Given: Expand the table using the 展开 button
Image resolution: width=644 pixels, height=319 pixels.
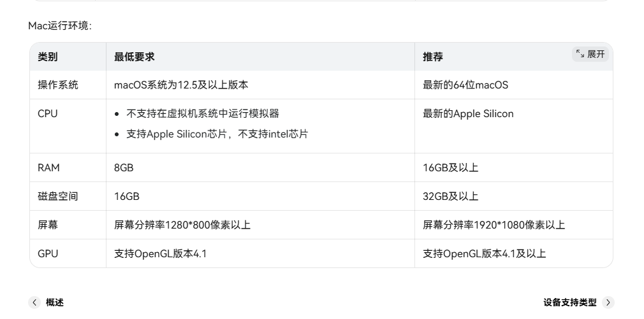Looking at the screenshot, I should (590, 54).
